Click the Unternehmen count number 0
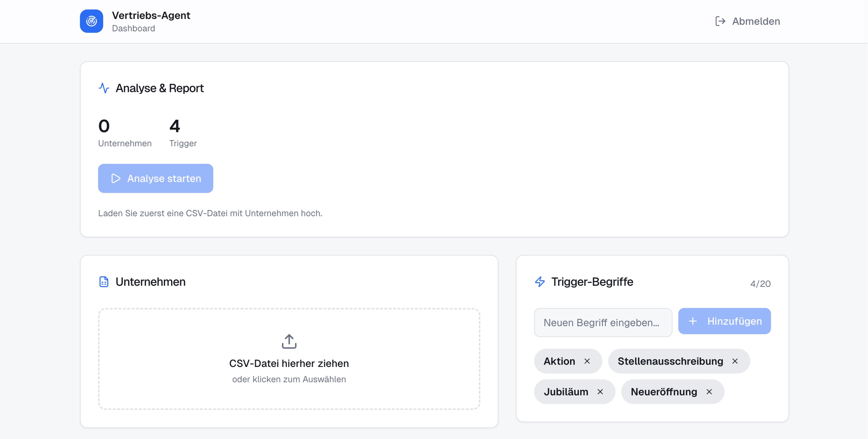This screenshot has width=868, height=439. [x=104, y=126]
